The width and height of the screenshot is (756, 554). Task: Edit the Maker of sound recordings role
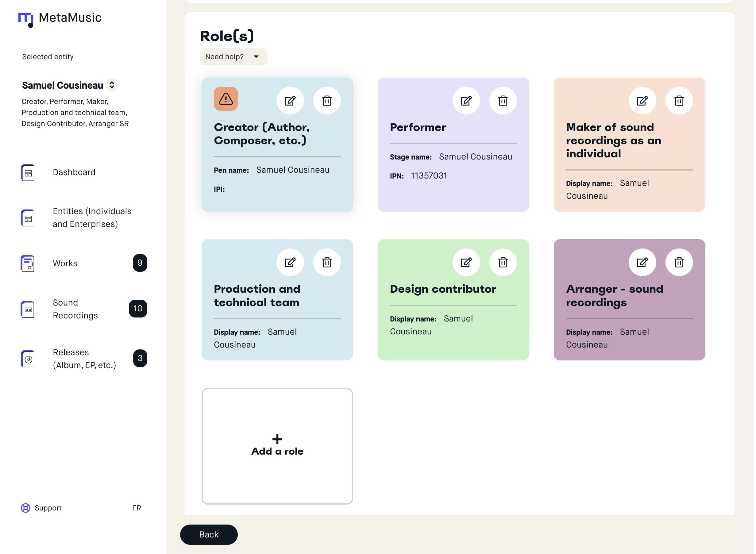click(642, 101)
